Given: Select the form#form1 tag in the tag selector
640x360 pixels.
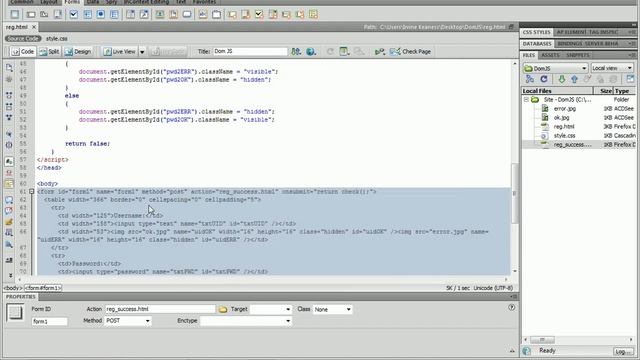Looking at the screenshot, I should point(43,288).
